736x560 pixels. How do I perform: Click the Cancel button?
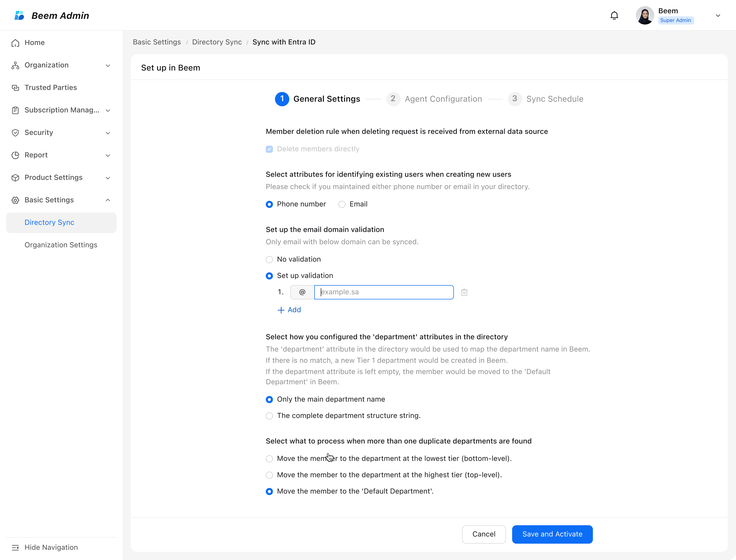tap(484, 534)
